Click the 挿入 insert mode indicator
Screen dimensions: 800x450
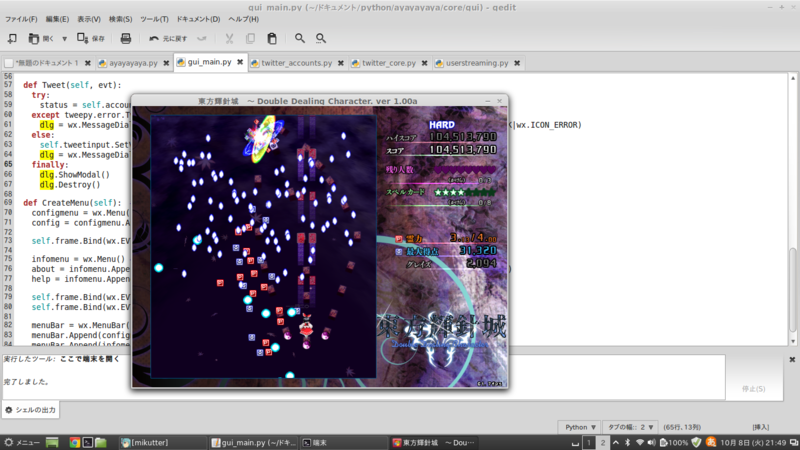[760, 427]
